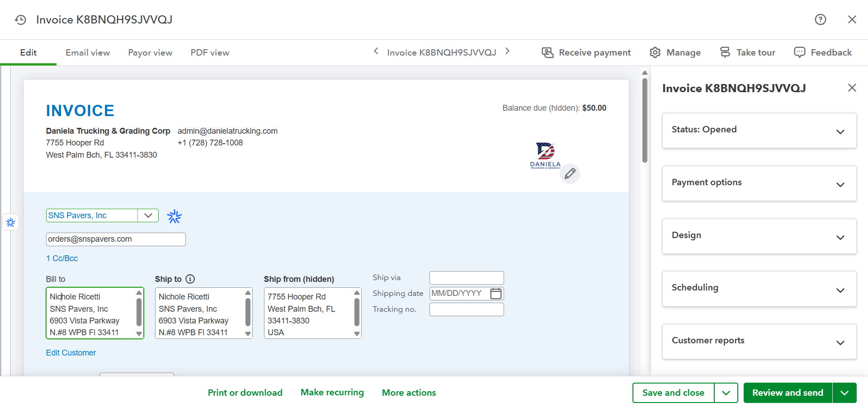Click the Review and send button
The height and width of the screenshot is (412, 868).
[788, 393]
